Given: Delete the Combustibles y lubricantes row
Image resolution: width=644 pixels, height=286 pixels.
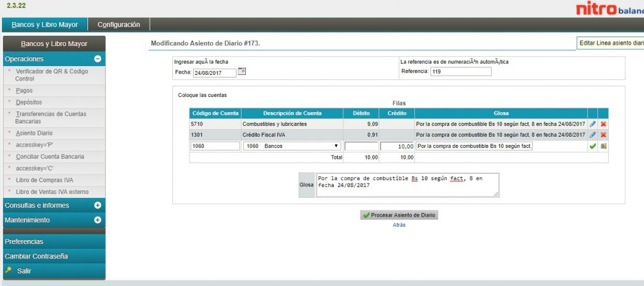Looking at the screenshot, I should click(604, 124).
